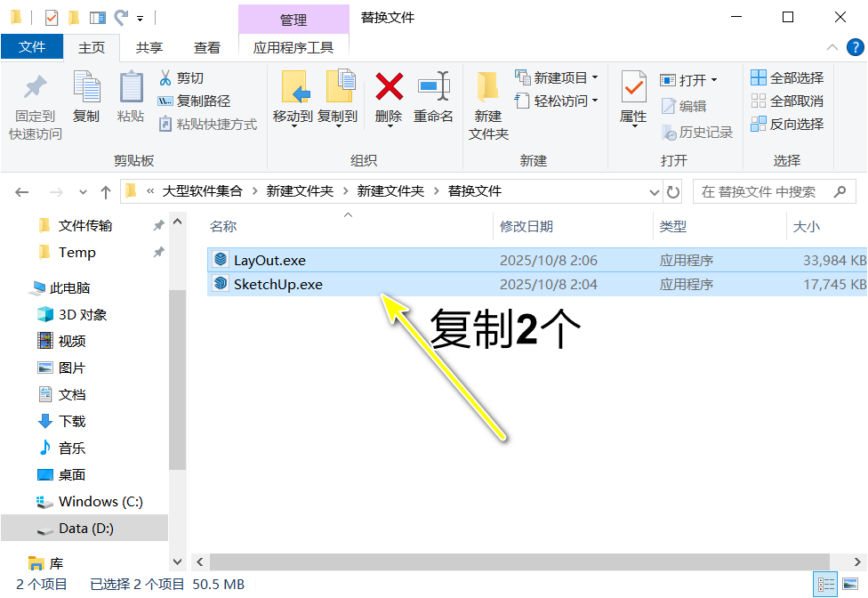This screenshot has width=868, height=598.
Task: Open Data (D:) drive in sidebar
Action: (85, 529)
